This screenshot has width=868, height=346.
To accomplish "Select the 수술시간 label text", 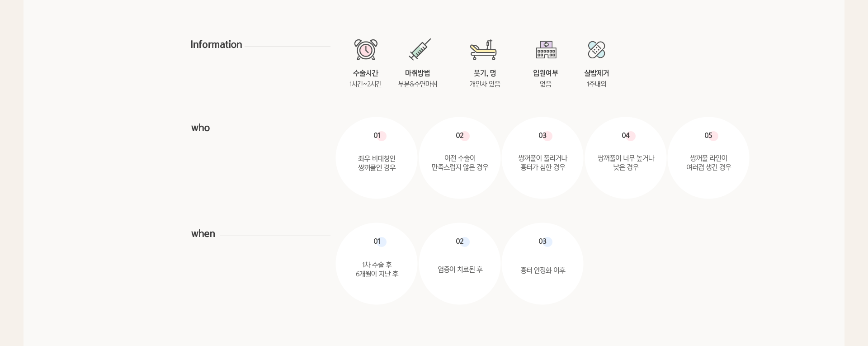I will click(366, 73).
